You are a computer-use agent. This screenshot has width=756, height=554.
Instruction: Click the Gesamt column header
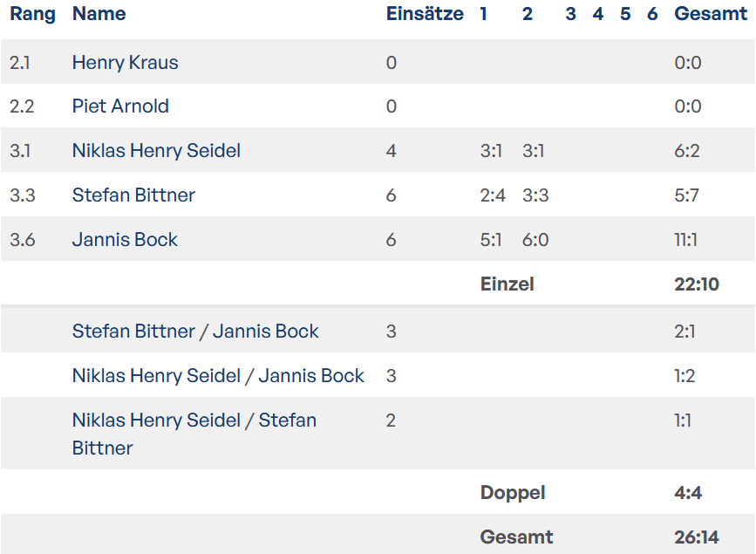click(x=711, y=14)
